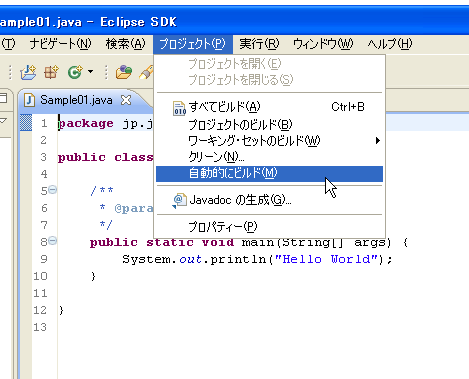Click the すべてビルド build icon in menu
Image resolution: width=469 pixels, height=379 pixels.
(x=179, y=108)
